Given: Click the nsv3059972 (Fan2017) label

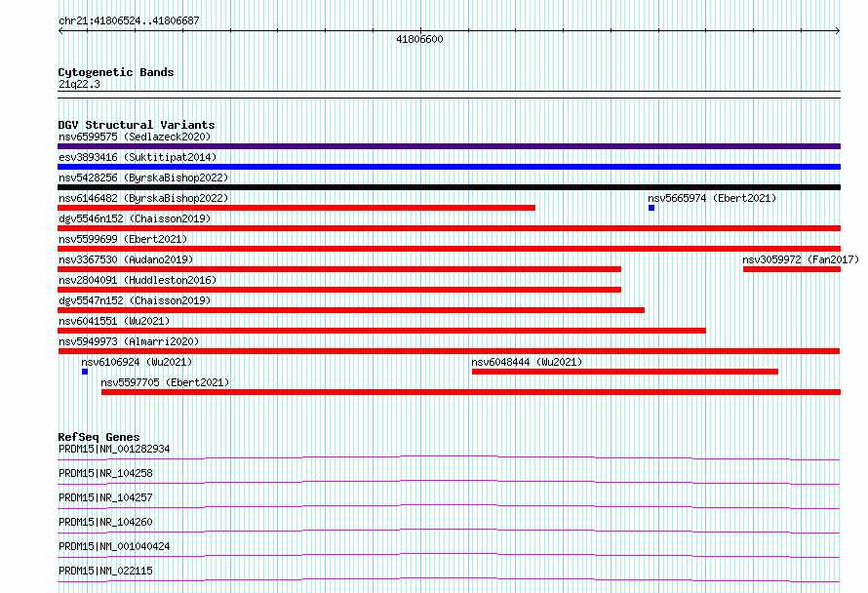Looking at the screenshot, I should 801,259.
